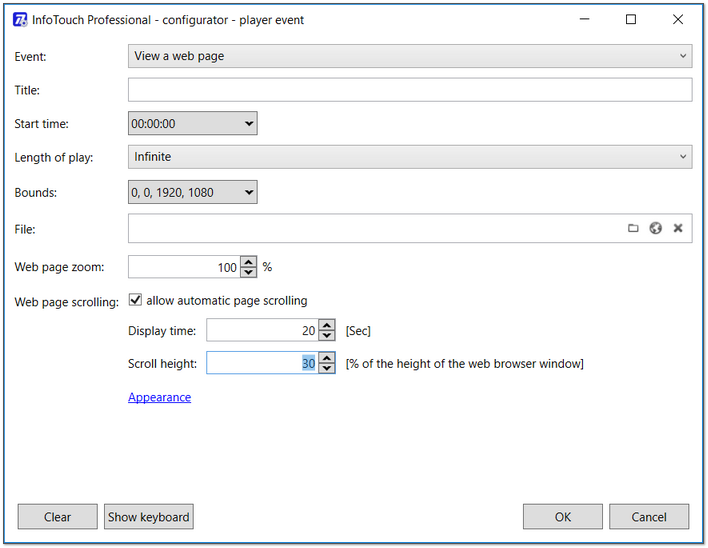
Task: Decrease Scroll height with the down arrow
Action: (x=327, y=368)
